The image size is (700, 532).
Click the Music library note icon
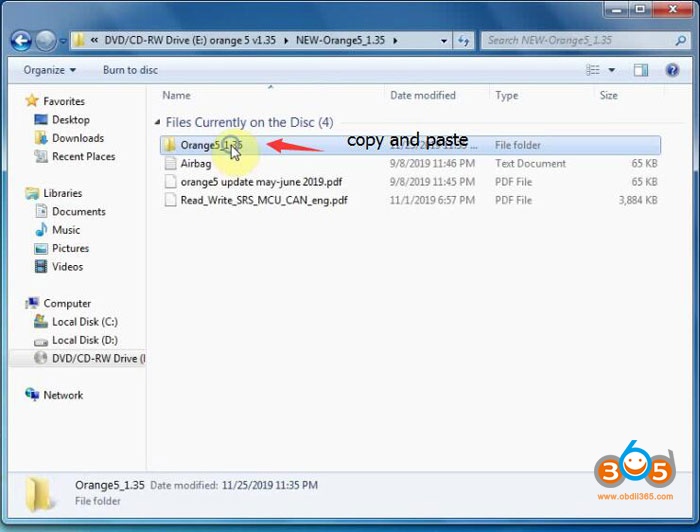[x=41, y=229]
